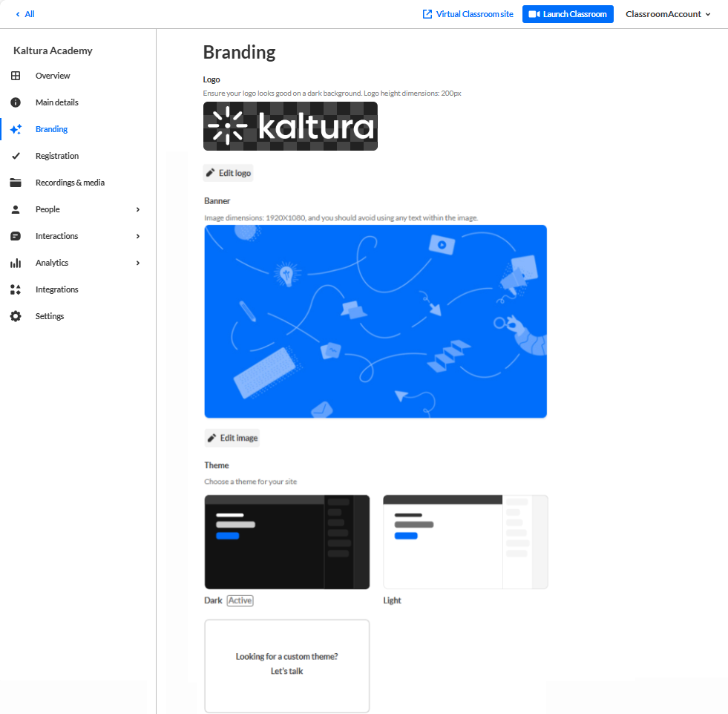Click the Active badge next to Dark
Viewport: 728px width, 714px height.
click(x=240, y=600)
